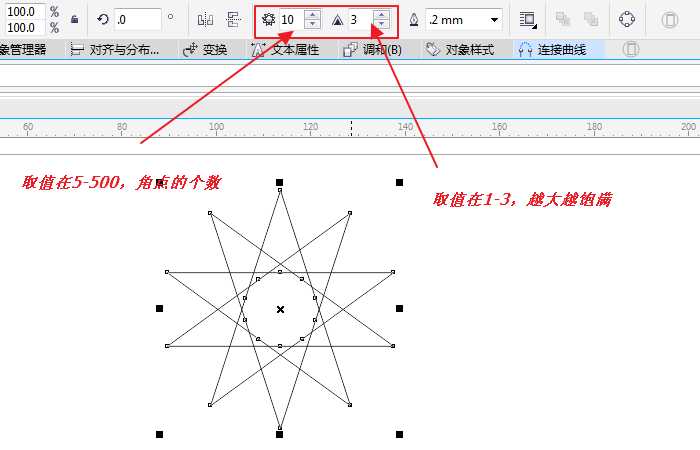Image resolution: width=700 pixels, height=450 pixels.
Task: Open the 变换 docker tab
Action: click(x=206, y=50)
